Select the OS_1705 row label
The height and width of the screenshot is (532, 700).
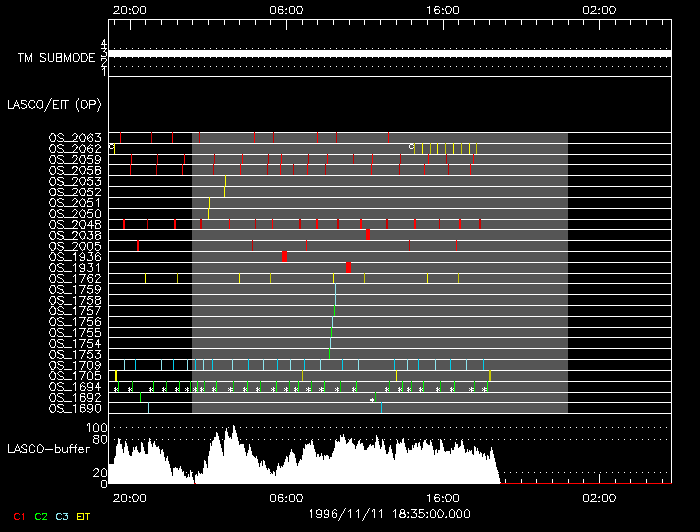tap(75, 376)
